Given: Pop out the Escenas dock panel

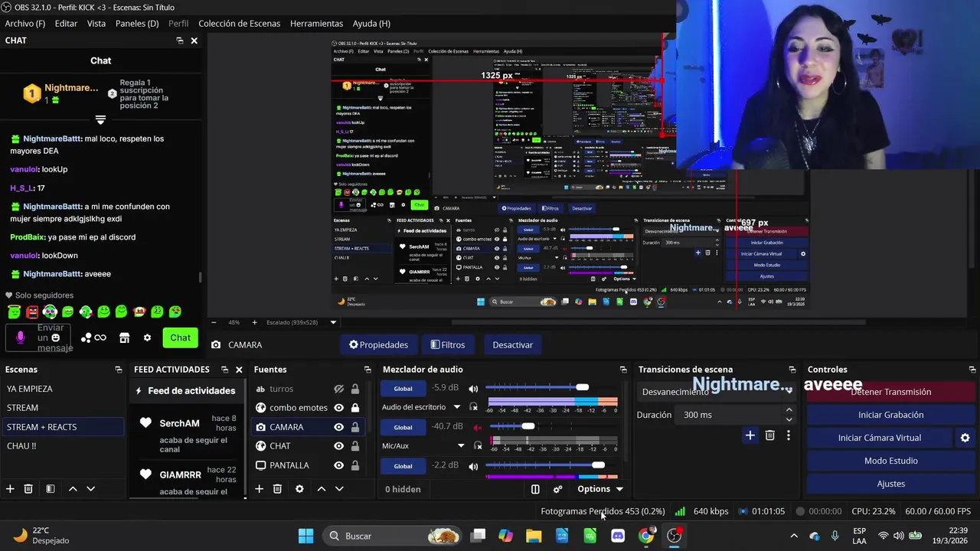Looking at the screenshot, I should 118,370.
